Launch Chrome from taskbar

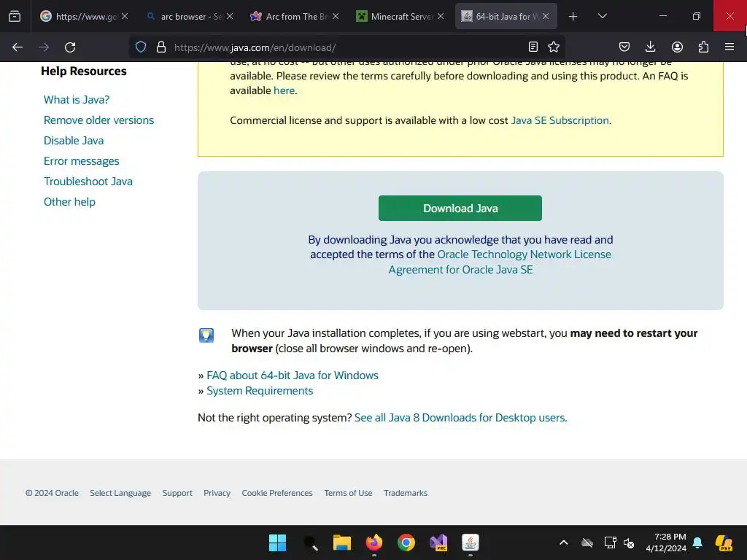(x=406, y=542)
